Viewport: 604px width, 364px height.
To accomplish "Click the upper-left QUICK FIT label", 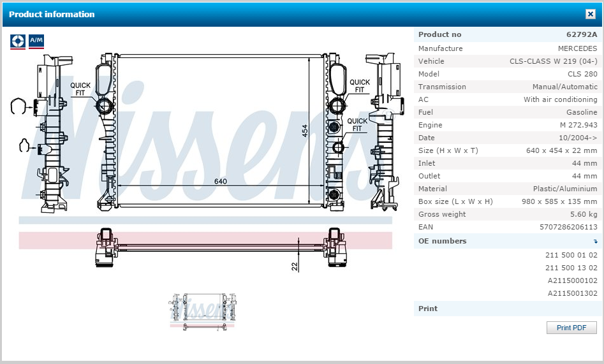I will tap(80, 89).
